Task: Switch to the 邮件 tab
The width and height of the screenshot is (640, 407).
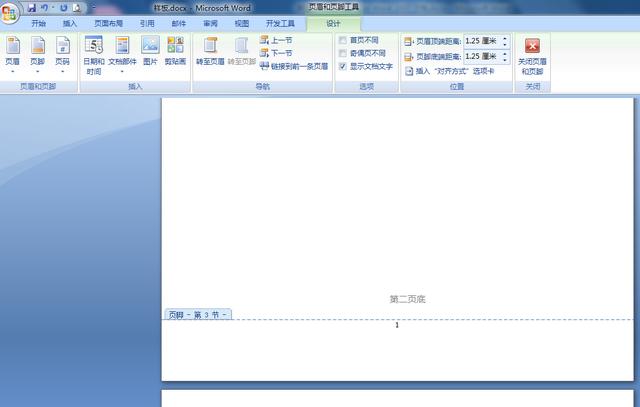Action: 179,24
